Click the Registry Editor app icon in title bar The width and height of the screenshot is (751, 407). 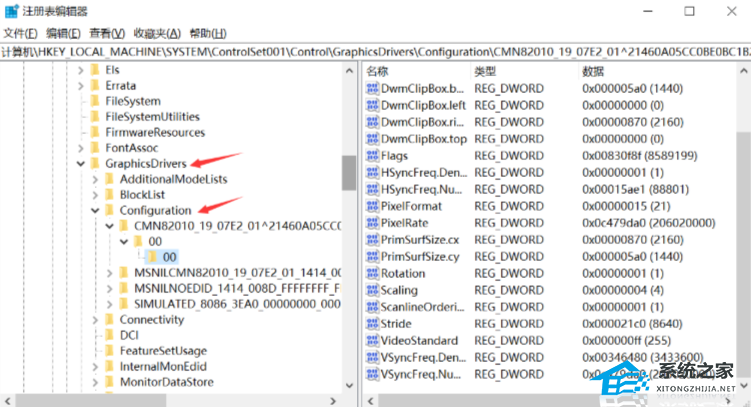pos(11,11)
